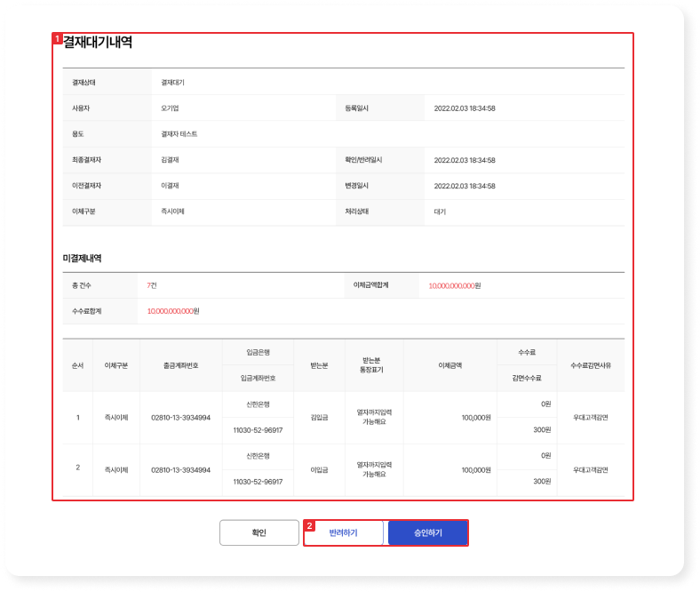Click the 미결제내역 section heading
Image resolution: width=700 pixels, height=592 pixels.
(x=82, y=259)
